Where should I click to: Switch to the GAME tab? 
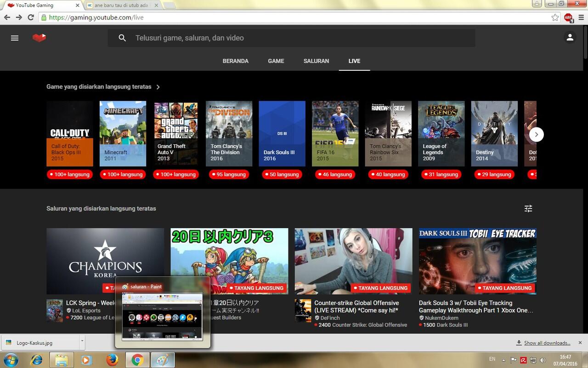[276, 61]
